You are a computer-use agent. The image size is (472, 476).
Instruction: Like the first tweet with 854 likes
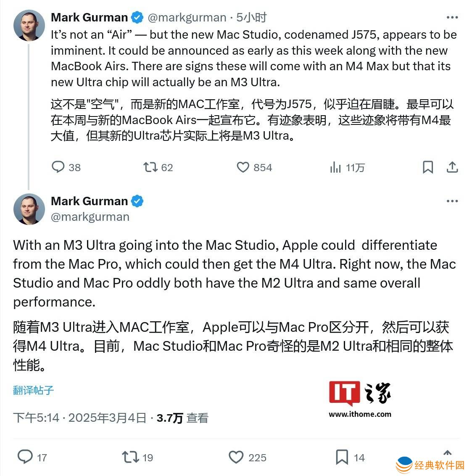point(254,167)
